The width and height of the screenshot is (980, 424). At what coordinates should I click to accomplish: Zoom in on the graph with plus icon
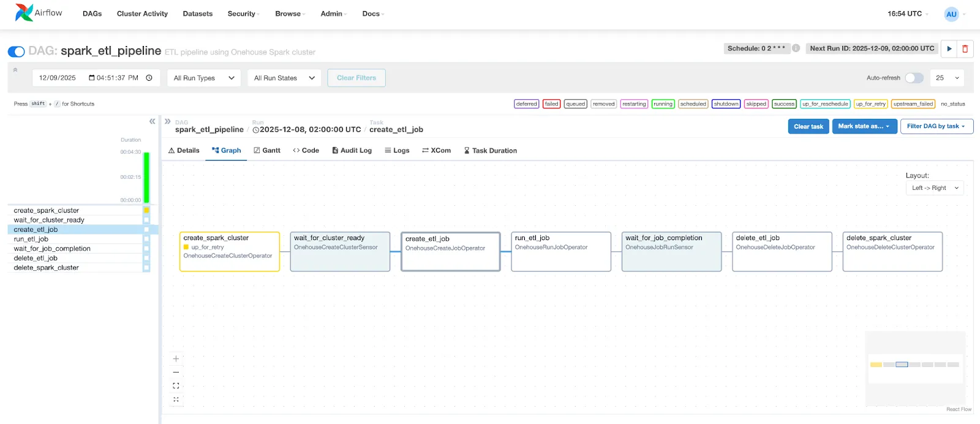[x=176, y=358]
